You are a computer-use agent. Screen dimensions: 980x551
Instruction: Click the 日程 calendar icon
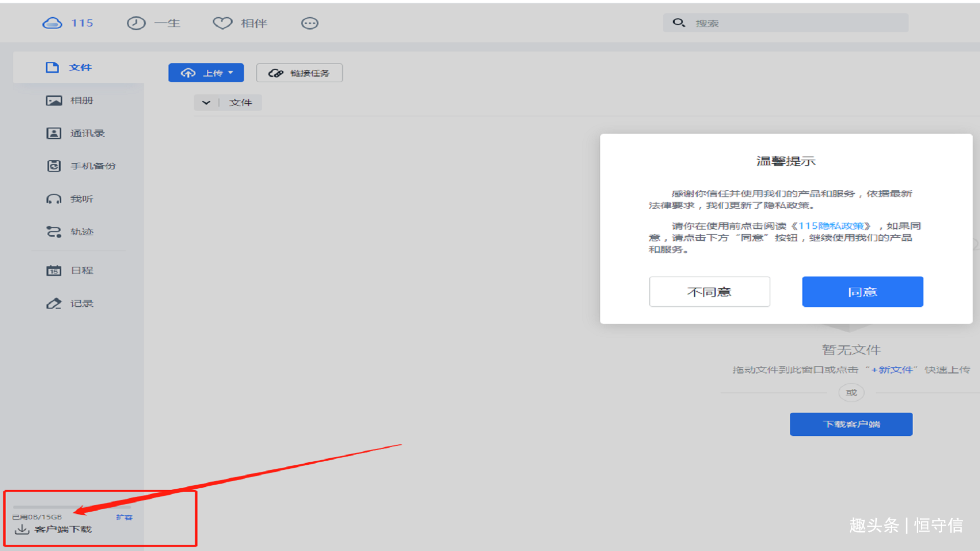(x=54, y=270)
